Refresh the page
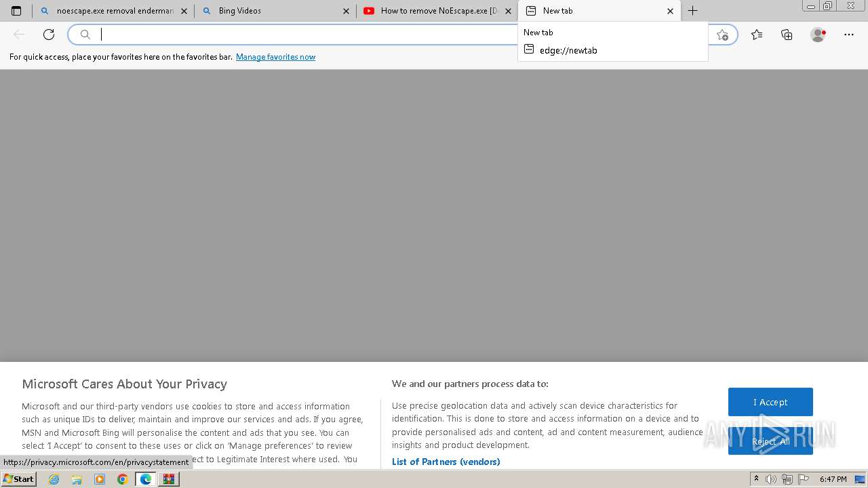 [49, 35]
